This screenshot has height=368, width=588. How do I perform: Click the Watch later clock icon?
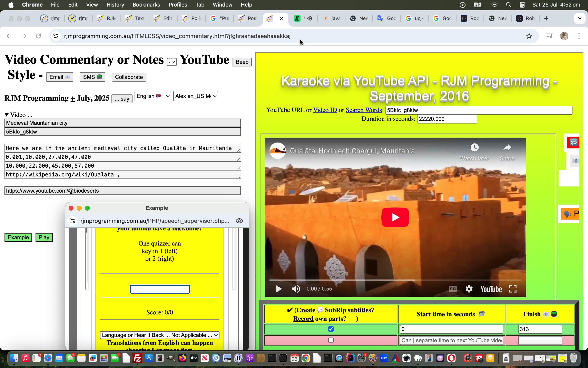click(474, 147)
